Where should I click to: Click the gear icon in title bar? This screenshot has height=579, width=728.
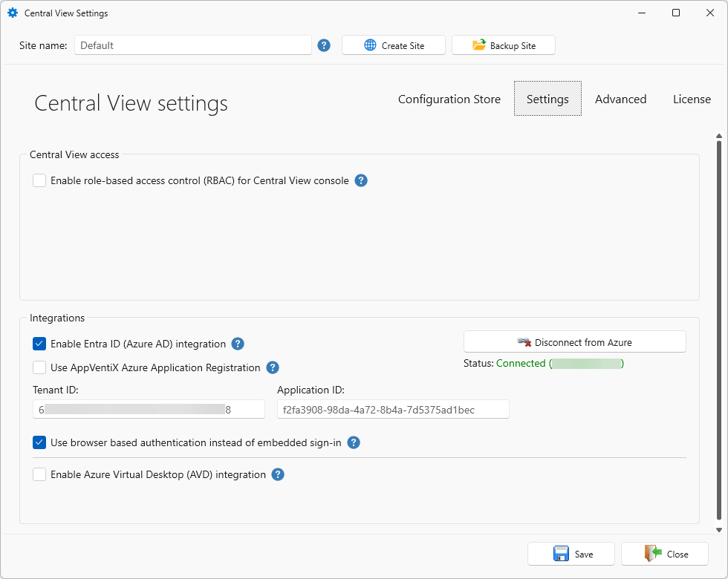13,13
